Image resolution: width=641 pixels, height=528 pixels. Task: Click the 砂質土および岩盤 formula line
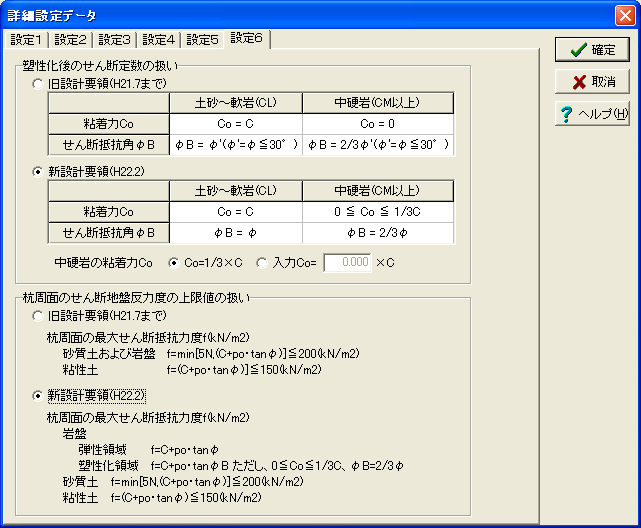[211, 353]
